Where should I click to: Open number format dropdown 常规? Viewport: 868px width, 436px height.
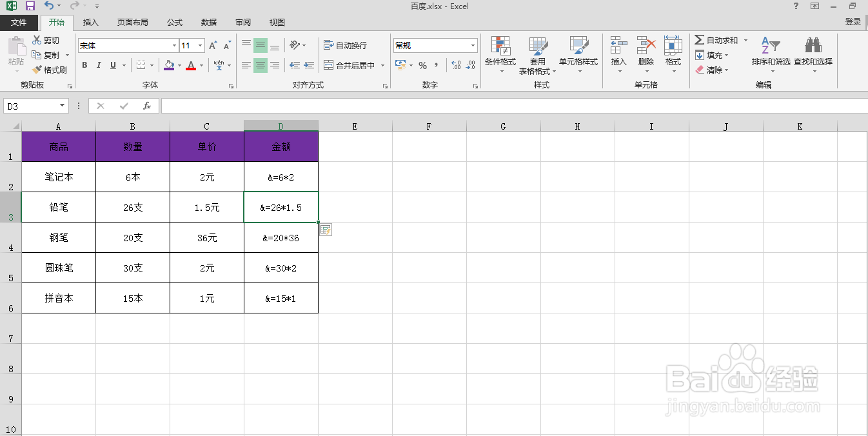coord(473,46)
